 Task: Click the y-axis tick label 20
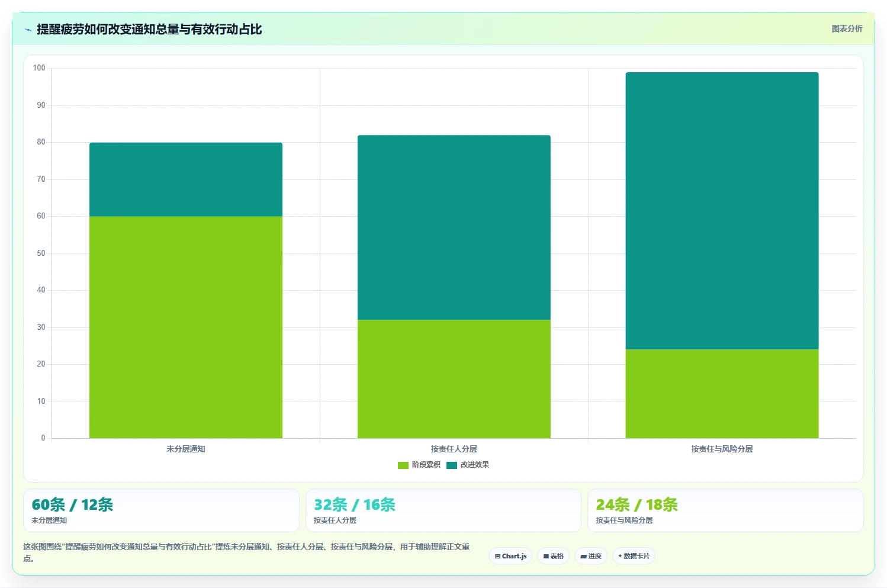pyautogui.click(x=41, y=364)
